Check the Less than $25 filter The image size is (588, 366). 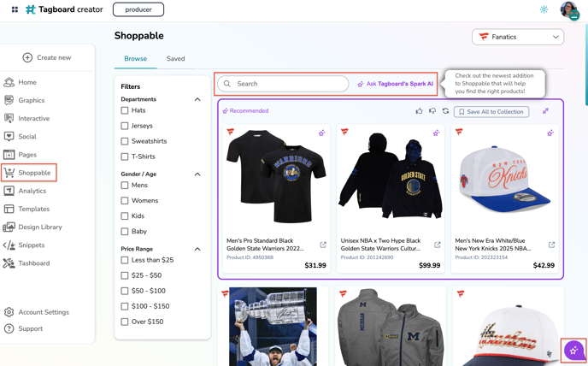tap(125, 260)
